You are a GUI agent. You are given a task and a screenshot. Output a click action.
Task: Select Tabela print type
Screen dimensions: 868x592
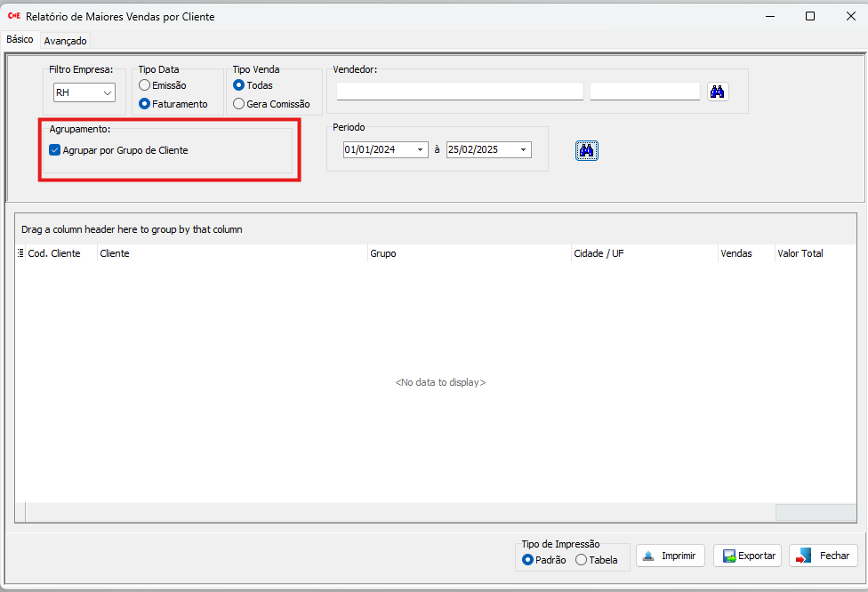582,560
